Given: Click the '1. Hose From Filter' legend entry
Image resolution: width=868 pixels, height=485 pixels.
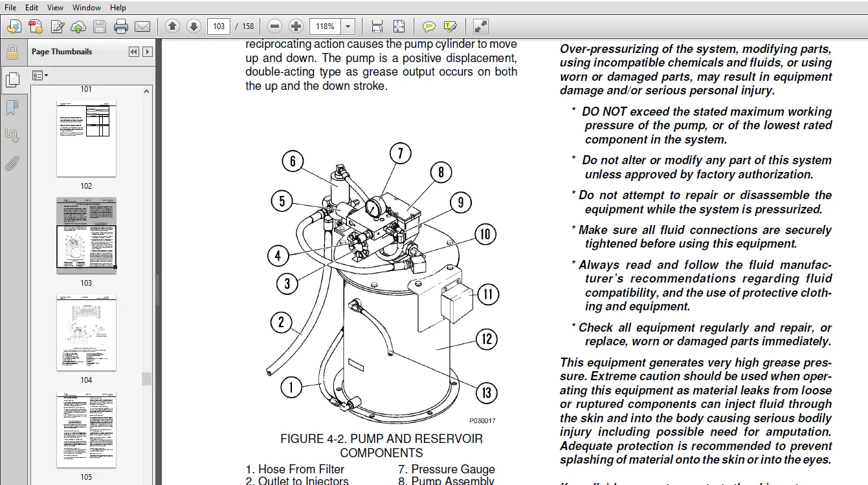Looking at the screenshot, I should click(295, 469).
